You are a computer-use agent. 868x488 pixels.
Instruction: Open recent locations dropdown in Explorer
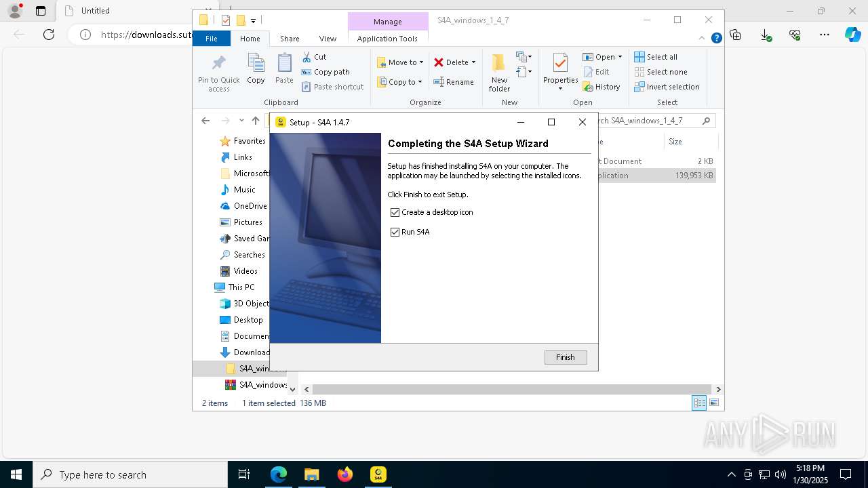coord(241,121)
